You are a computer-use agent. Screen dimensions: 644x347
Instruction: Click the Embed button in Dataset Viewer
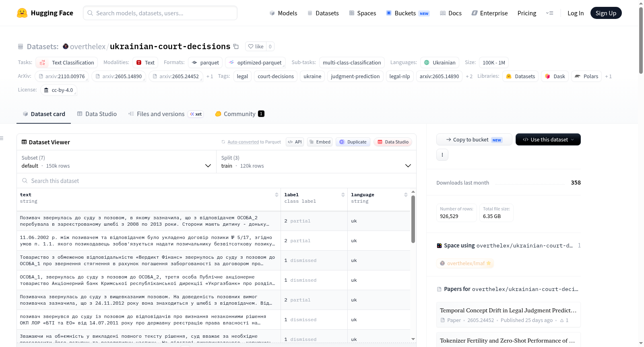tap(320, 142)
